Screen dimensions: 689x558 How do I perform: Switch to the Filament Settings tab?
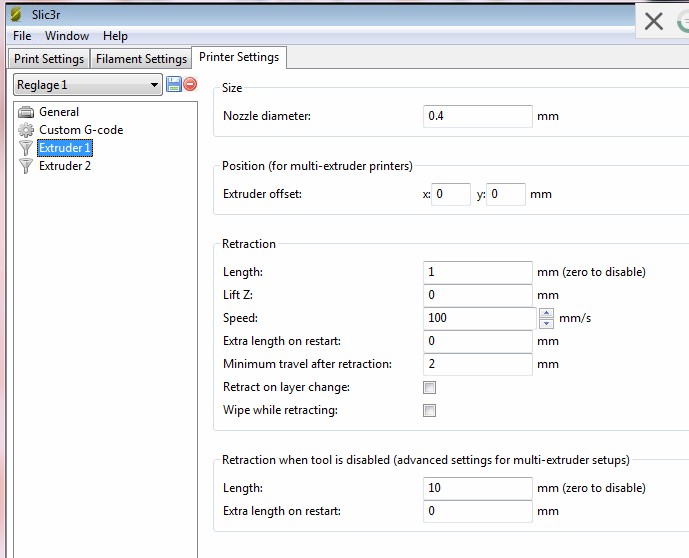click(x=141, y=59)
